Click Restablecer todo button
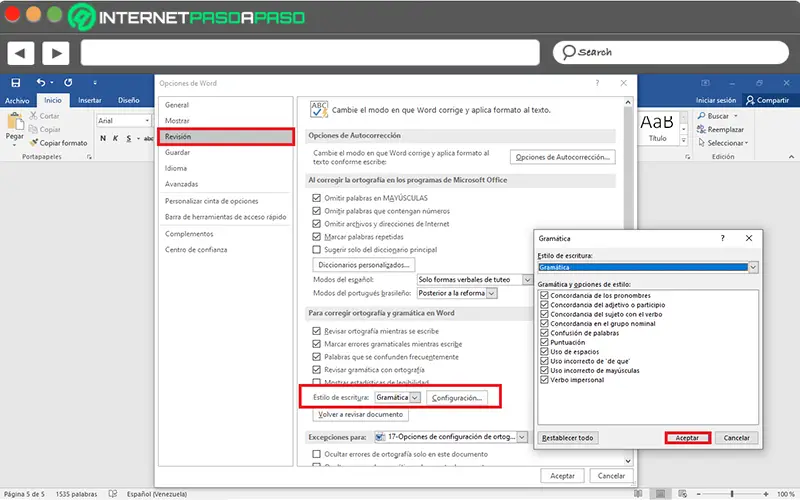 click(567, 438)
